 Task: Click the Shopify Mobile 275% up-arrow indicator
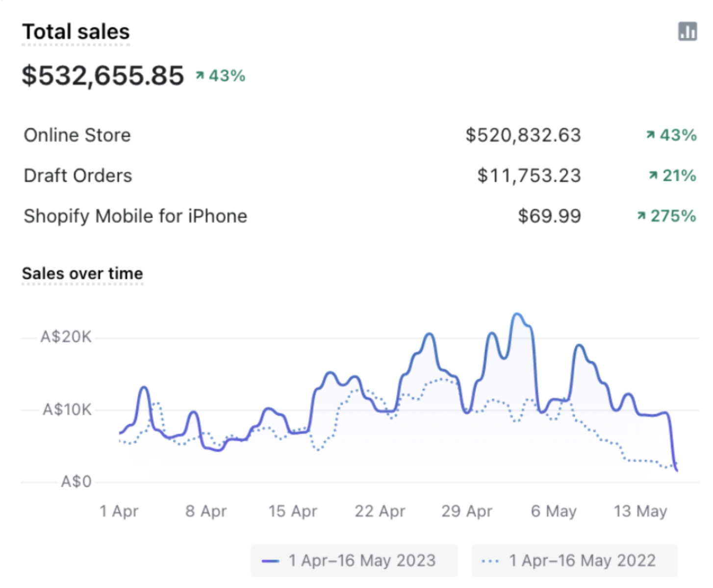(x=641, y=216)
